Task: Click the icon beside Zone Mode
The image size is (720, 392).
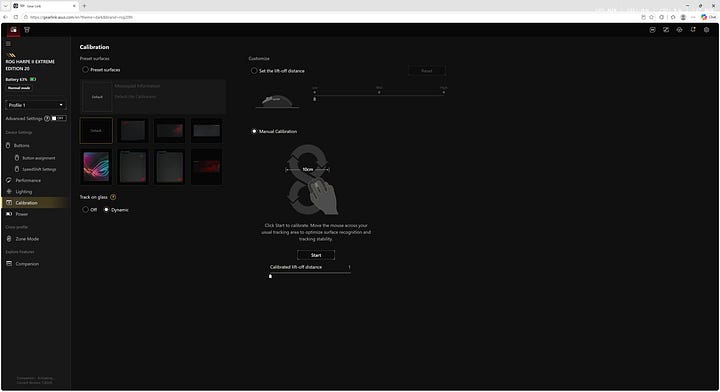Action: (9, 239)
